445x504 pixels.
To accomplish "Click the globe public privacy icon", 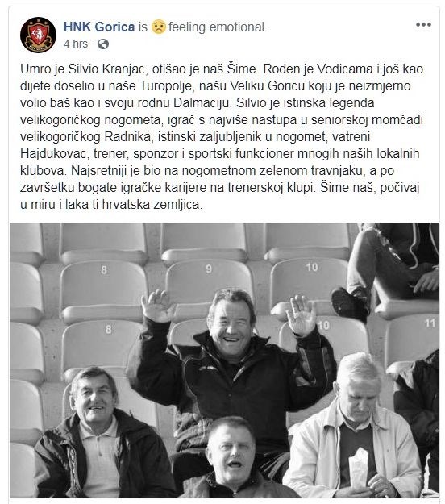I will click(103, 44).
